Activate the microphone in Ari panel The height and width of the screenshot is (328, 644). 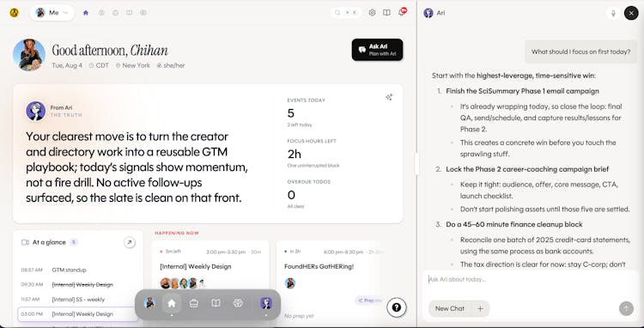click(613, 13)
